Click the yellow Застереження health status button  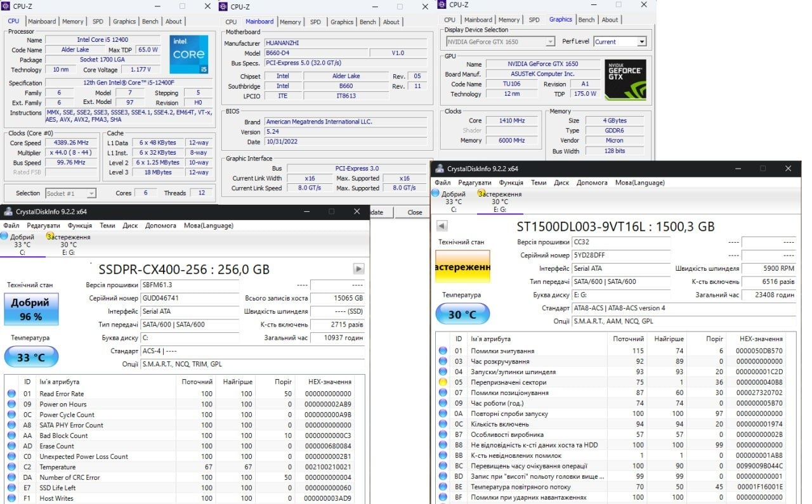[462, 268]
